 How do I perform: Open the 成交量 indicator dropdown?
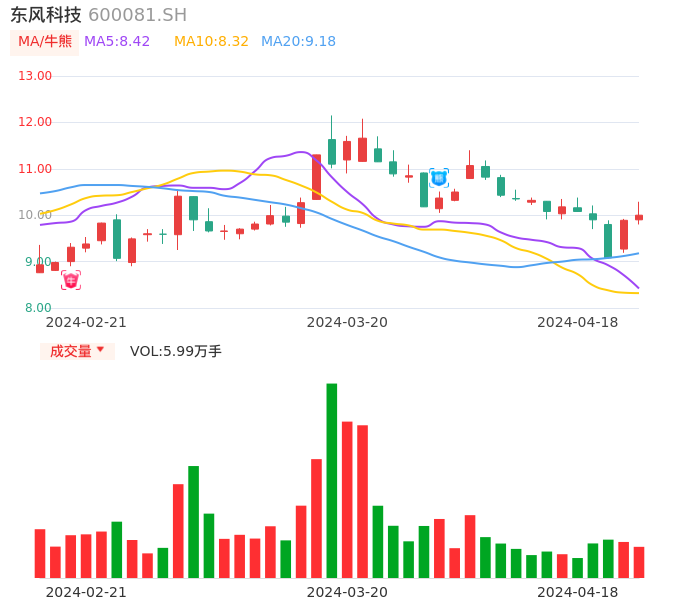(77, 351)
